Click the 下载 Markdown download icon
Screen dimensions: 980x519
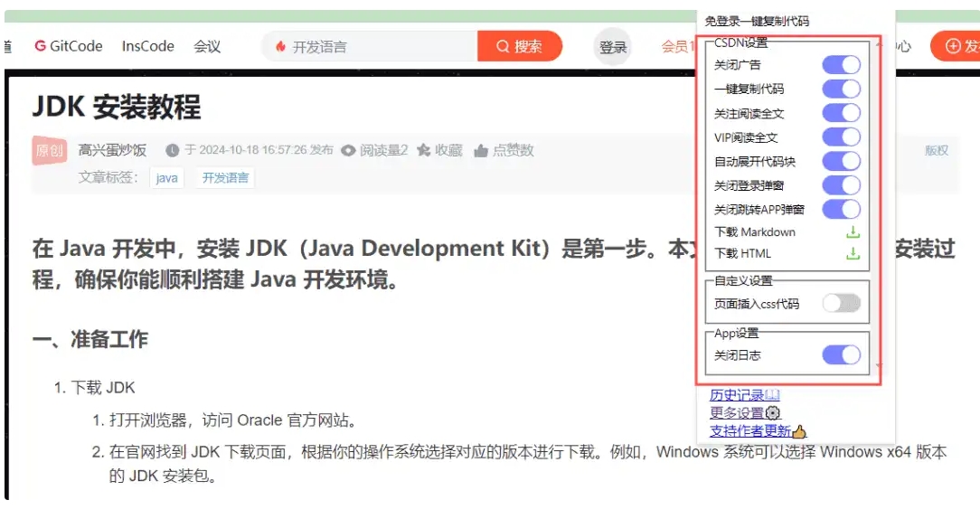(853, 232)
